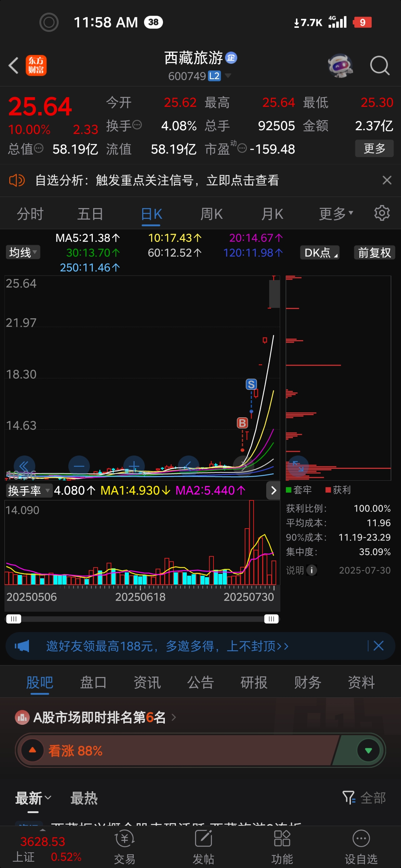The width and height of the screenshot is (401, 868).
Task: Switch to 最热 posts
Action: (x=84, y=798)
